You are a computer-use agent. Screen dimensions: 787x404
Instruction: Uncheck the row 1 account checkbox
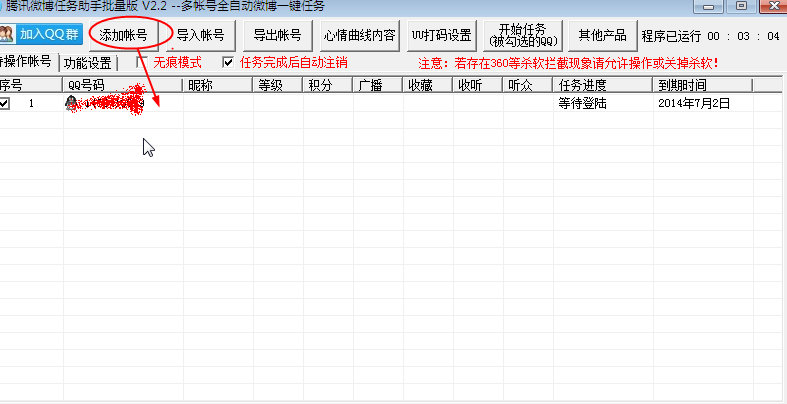click(x=5, y=103)
